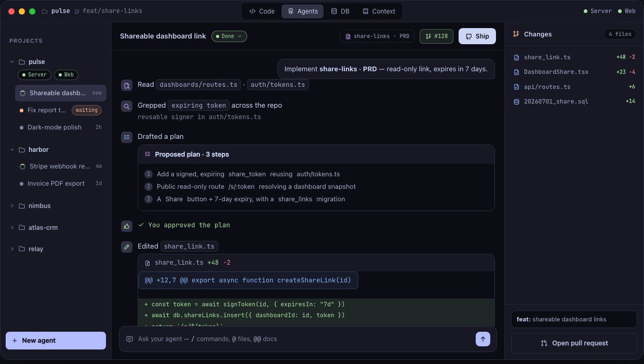Click the waiting status badge

87,110
